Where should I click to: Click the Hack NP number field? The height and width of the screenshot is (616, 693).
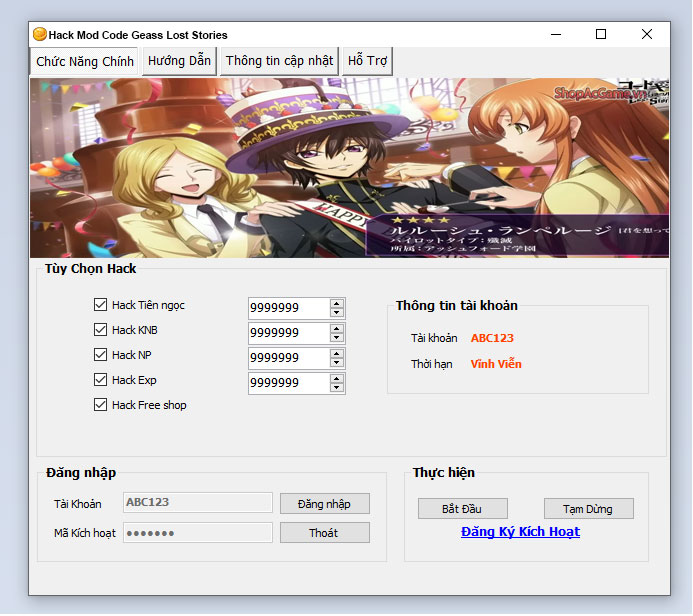289,358
